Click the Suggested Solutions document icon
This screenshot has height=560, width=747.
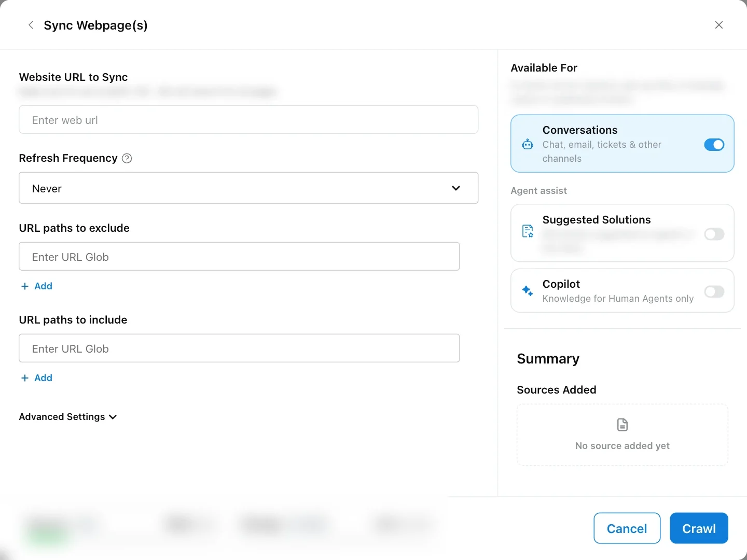[x=528, y=231]
